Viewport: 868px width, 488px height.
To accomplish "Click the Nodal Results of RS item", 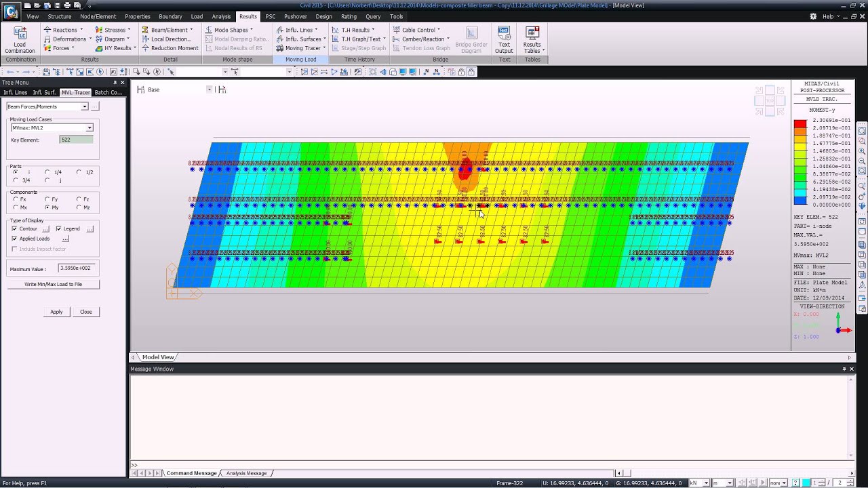I will (x=233, y=48).
